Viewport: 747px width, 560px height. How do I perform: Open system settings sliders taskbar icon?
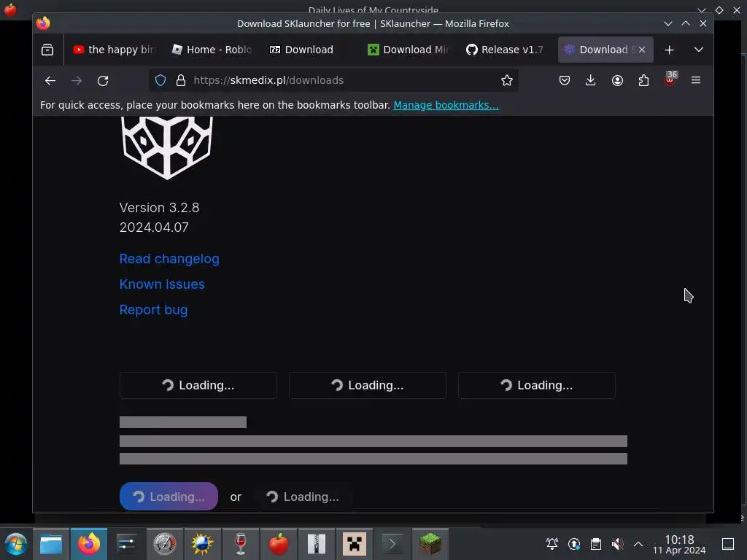pos(127,544)
